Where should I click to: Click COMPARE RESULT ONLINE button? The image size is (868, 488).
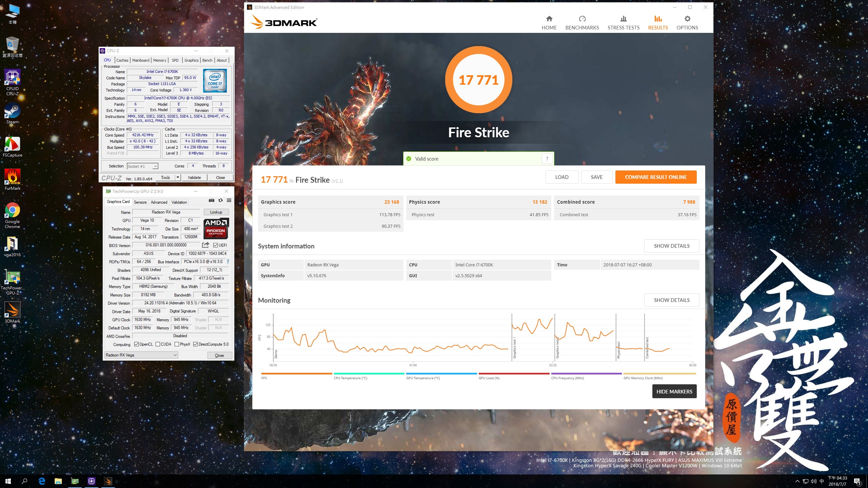pos(656,177)
